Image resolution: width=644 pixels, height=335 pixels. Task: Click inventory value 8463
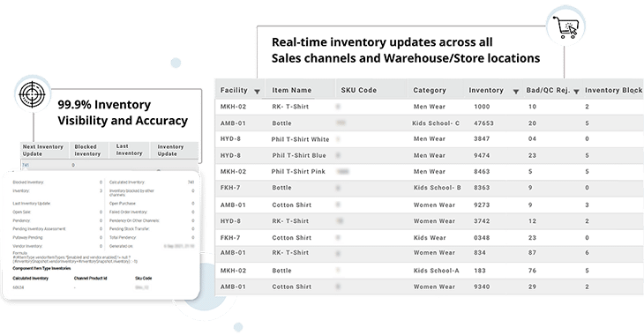[482, 172]
